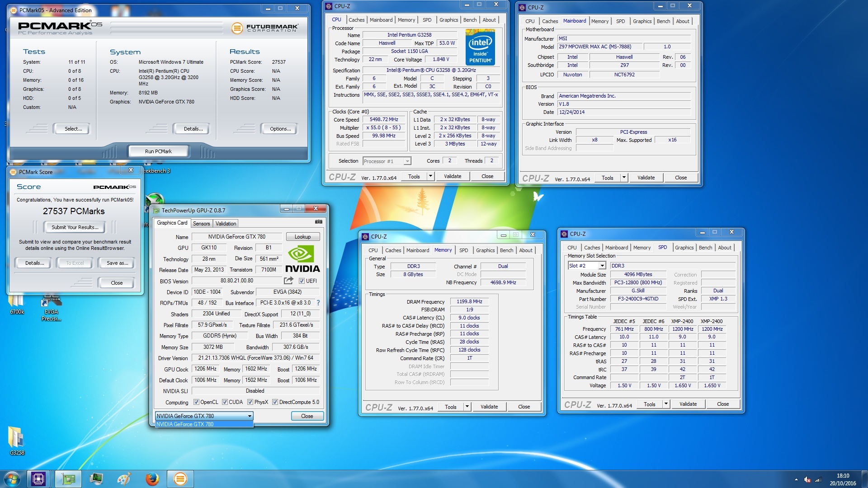
Task: Expand Tools arrow in CPU-Z Mainboard window
Action: coord(624,178)
